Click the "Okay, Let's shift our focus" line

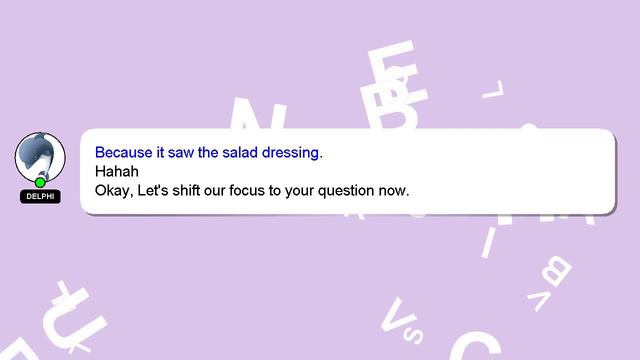point(252,190)
